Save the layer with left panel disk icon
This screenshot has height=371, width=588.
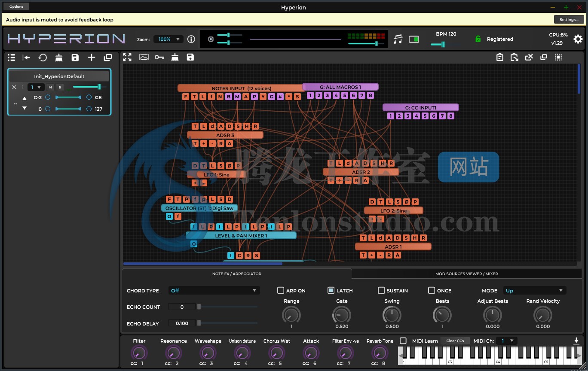tap(75, 58)
